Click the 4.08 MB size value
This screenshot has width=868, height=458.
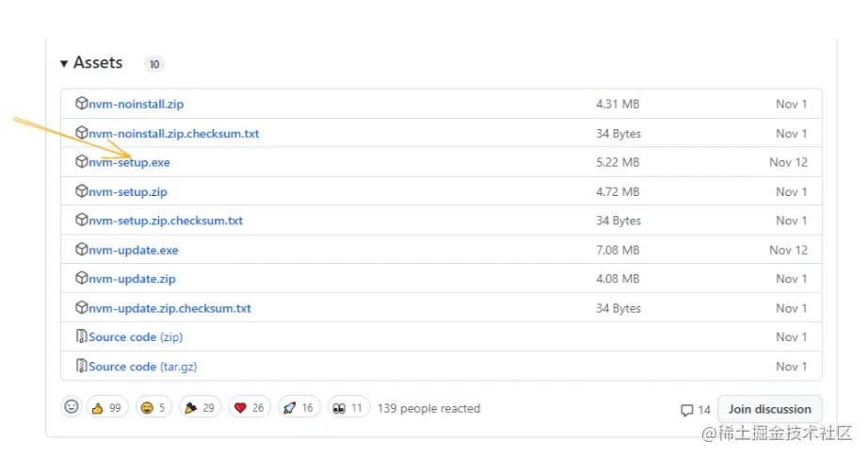[618, 279]
